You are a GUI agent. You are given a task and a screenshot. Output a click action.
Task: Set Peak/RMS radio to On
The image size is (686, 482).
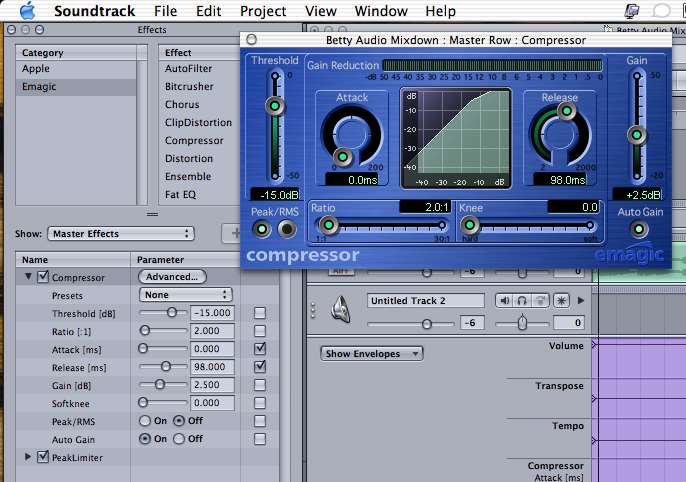(x=145, y=421)
